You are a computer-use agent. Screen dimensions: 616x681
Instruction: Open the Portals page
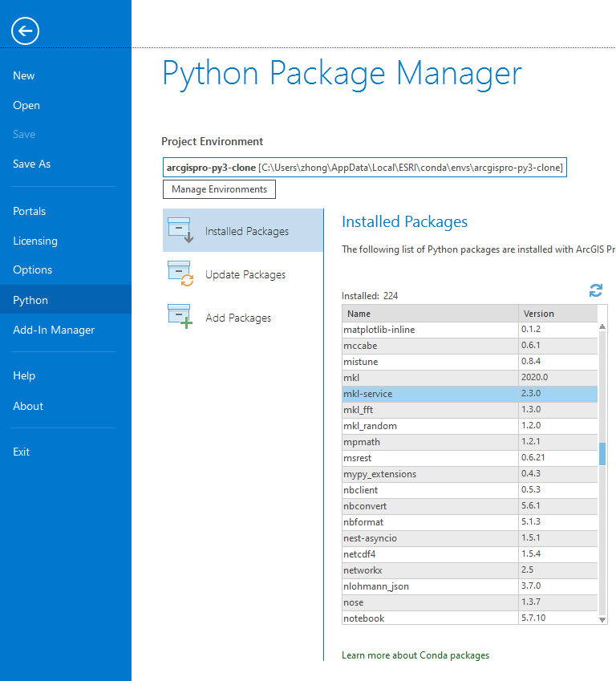[30, 212]
